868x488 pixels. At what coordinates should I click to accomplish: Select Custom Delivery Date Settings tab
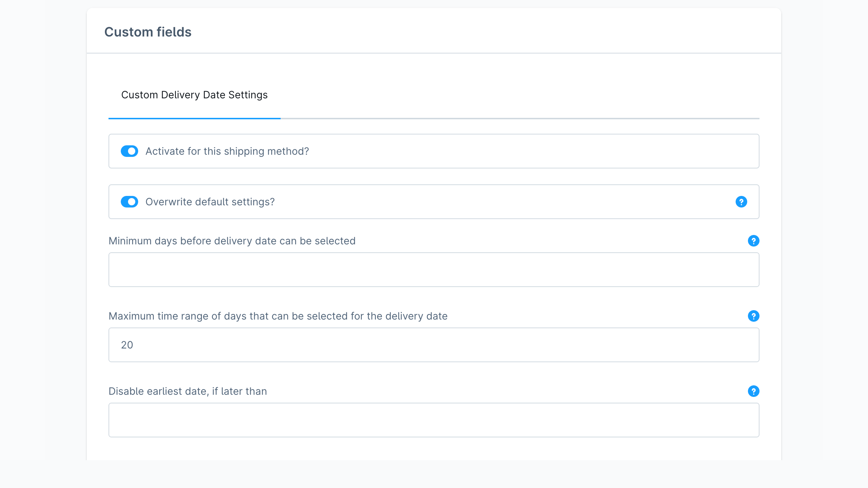(x=195, y=95)
